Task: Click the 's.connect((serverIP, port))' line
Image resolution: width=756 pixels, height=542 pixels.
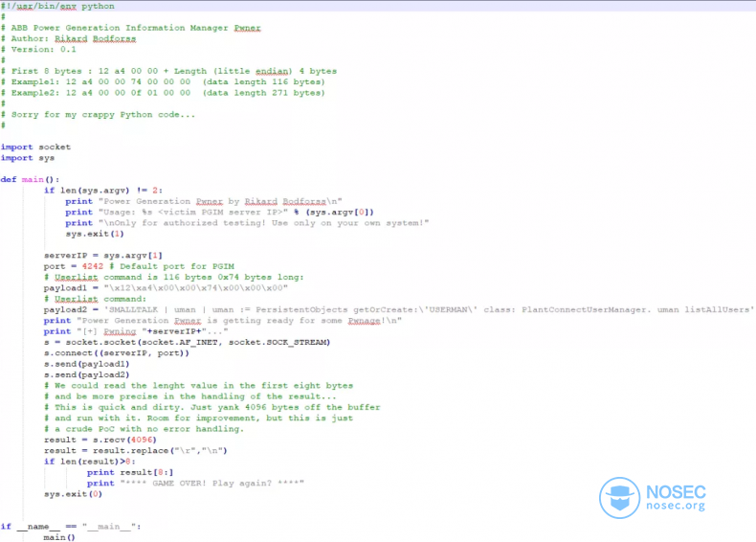Action: (117, 353)
